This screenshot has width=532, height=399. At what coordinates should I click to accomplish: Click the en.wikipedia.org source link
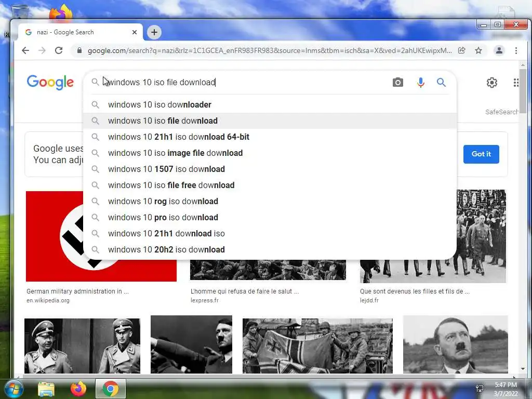point(48,300)
